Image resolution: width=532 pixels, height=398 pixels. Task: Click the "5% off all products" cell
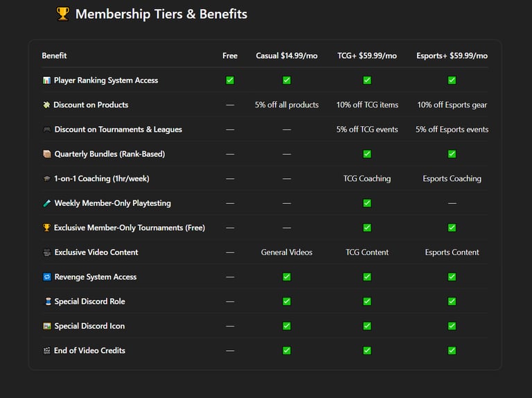tap(287, 105)
